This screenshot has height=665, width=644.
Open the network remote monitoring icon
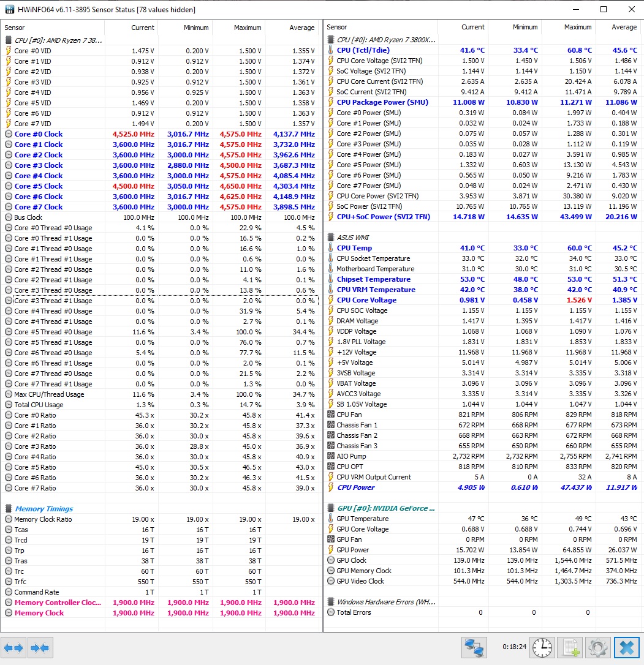(x=474, y=648)
